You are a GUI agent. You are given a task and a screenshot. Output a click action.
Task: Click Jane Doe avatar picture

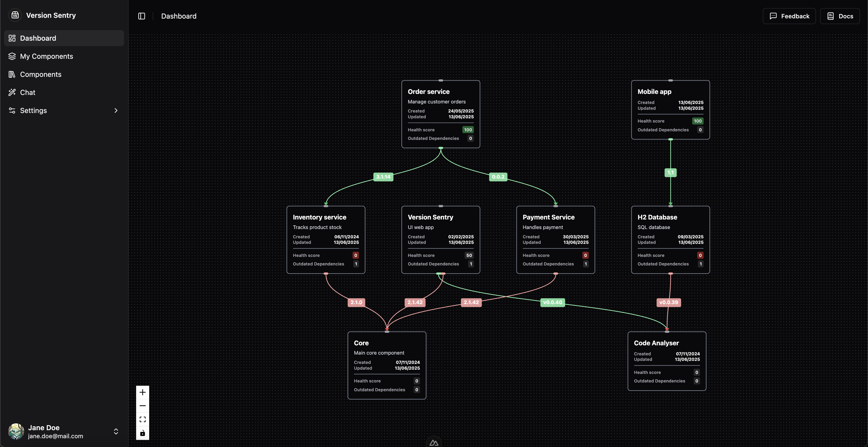pyautogui.click(x=16, y=431)
